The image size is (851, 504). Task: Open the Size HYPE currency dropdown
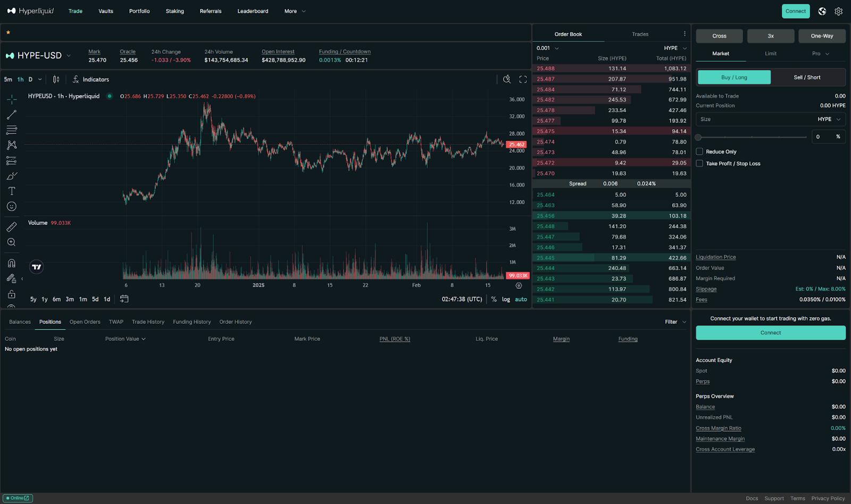[x=829, y=119]
